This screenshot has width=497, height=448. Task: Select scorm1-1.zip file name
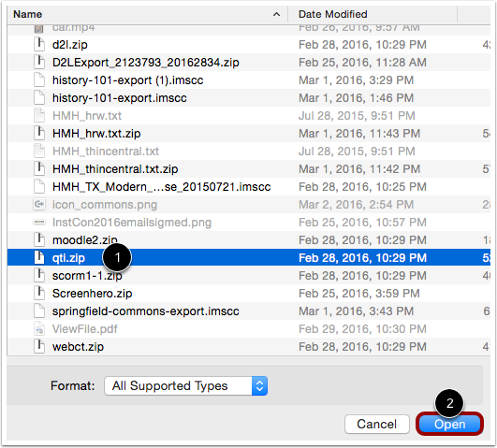[x=87, y=276]
